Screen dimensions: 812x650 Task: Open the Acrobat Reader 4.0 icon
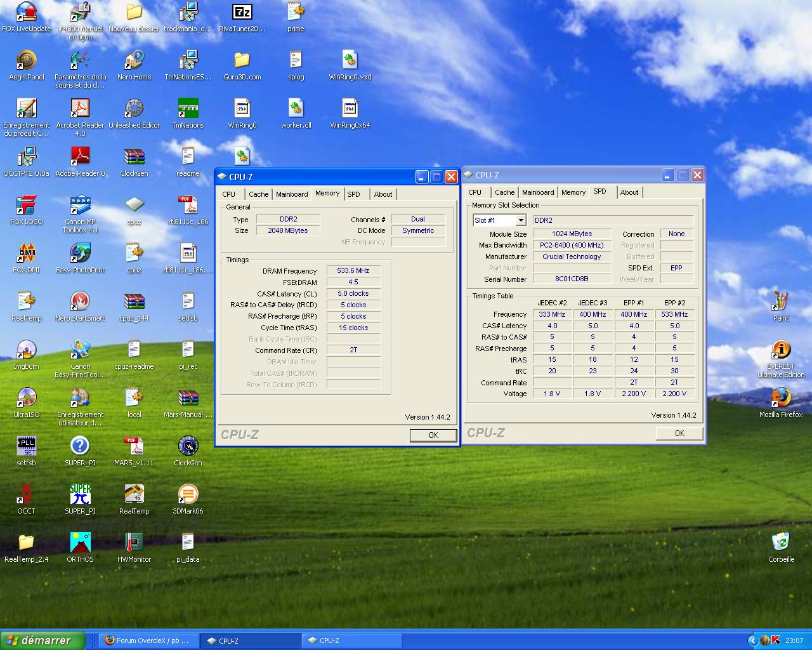point(80,117)
